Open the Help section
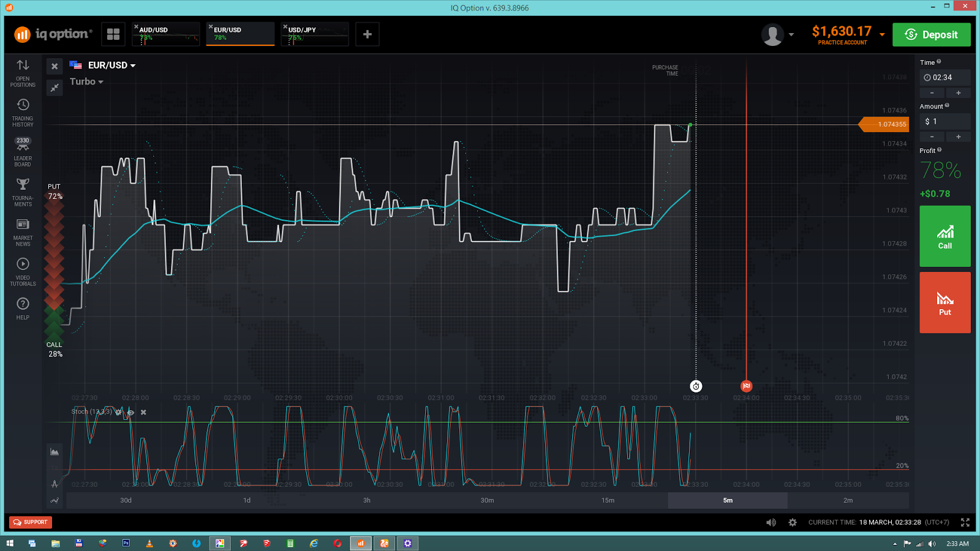The width and height of the screenshot is (980, 551). pyautogui.click(x=23, y=307)
